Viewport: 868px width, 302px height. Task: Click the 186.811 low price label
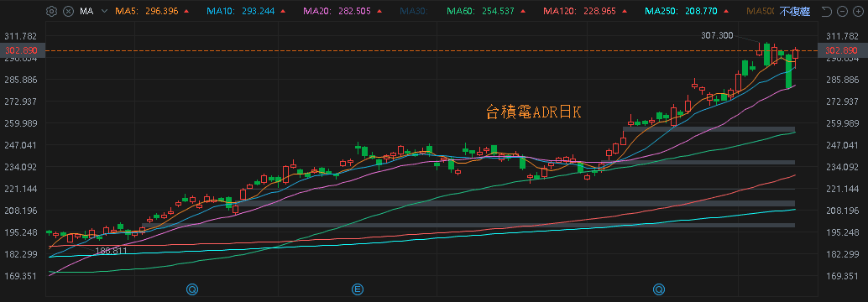click(x=111, y=251)
